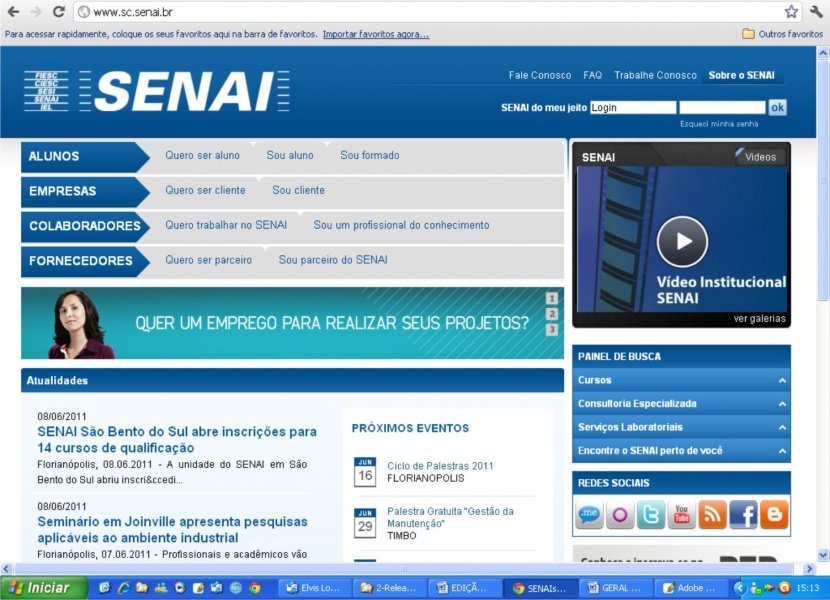Click the Sou formado link
This screenshot has height=600, width=830.
(x=370, y=155)
